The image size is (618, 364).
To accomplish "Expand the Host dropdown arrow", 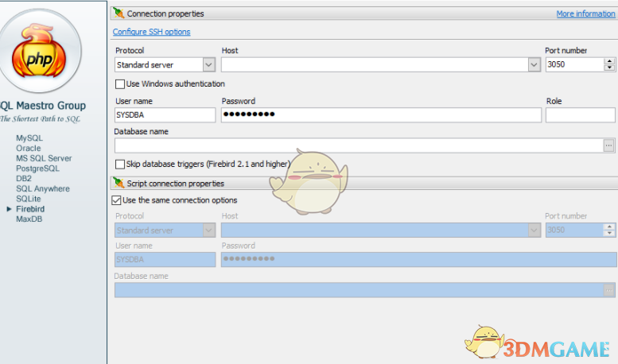I will tap(534, 64).
